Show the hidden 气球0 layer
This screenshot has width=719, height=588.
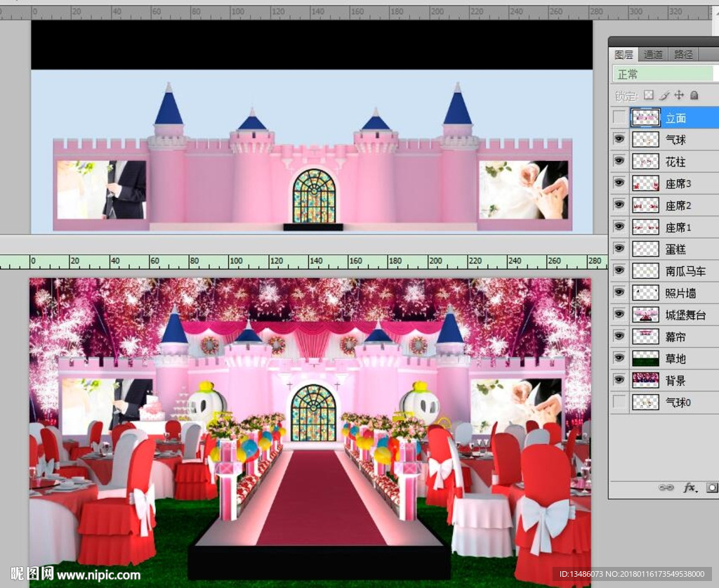[619, 402]
